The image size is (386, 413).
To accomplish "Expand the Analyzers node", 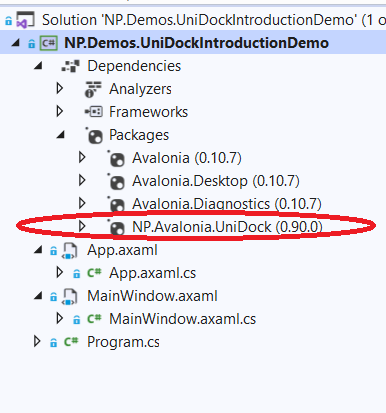I will 60,88.
